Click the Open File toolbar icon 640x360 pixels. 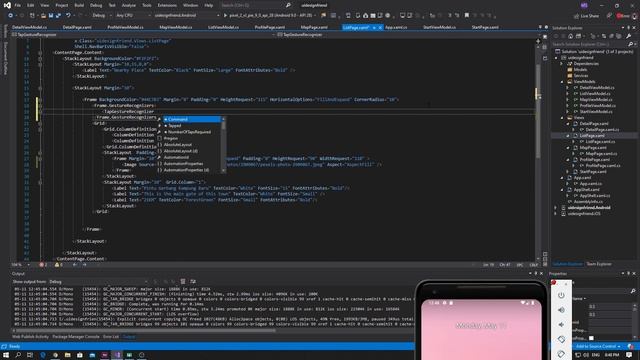43,16
